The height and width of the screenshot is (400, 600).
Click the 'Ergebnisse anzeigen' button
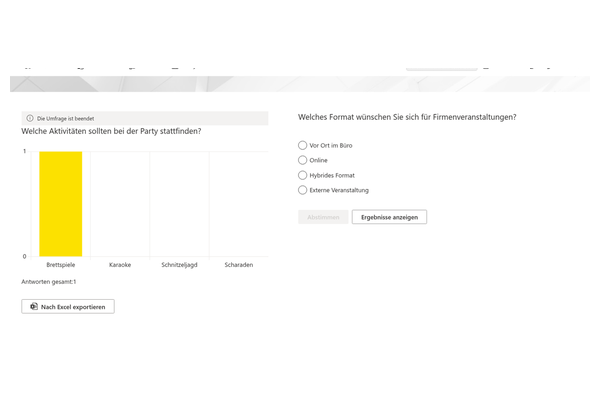pyautogui.click(x=389, y=217)
